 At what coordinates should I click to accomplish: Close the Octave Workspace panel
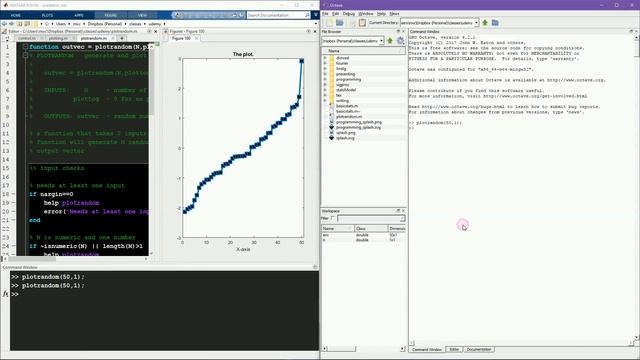[x=403, y=211]
